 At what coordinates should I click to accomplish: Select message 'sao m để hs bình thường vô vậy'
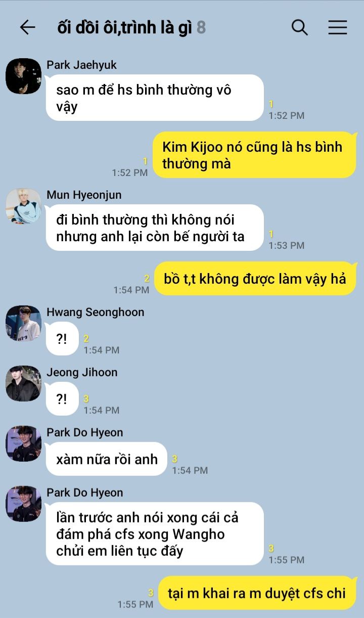[x=155, y=98]
